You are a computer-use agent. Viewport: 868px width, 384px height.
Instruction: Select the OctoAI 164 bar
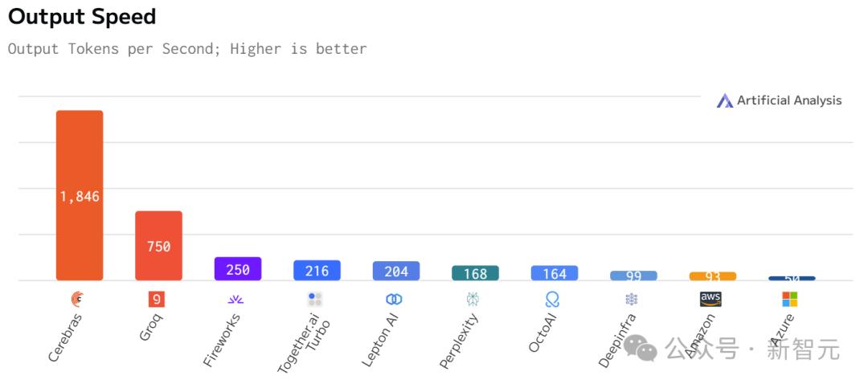555,273
